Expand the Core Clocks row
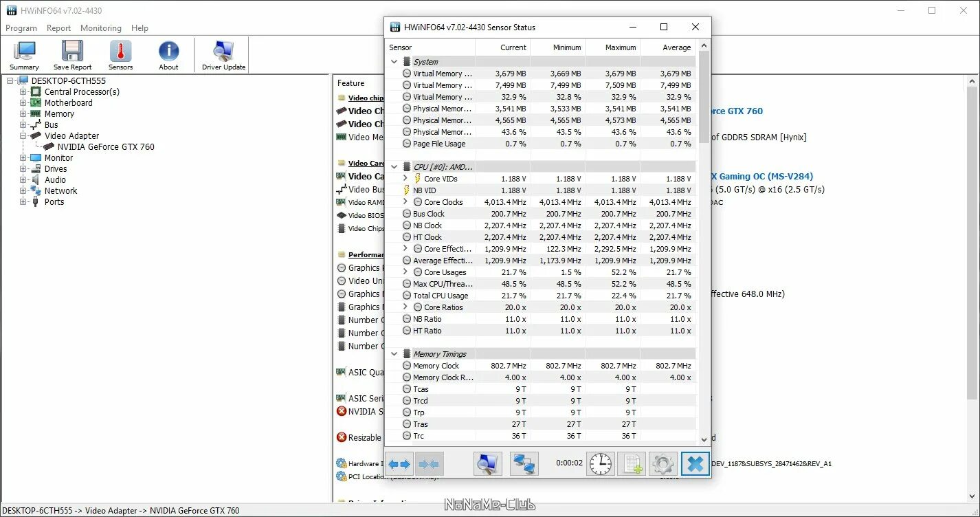This screenshot has width=980, height=517. (x=405, y=202)
